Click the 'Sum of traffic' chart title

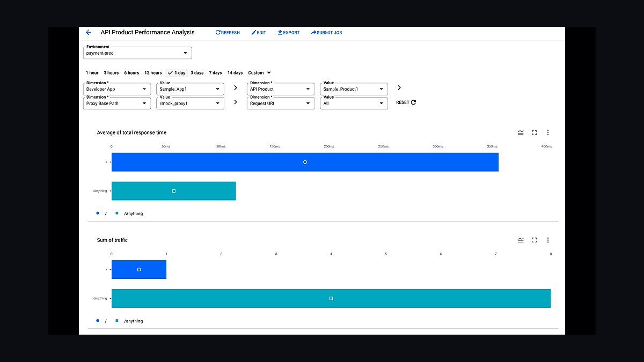[x=112, y=240]
